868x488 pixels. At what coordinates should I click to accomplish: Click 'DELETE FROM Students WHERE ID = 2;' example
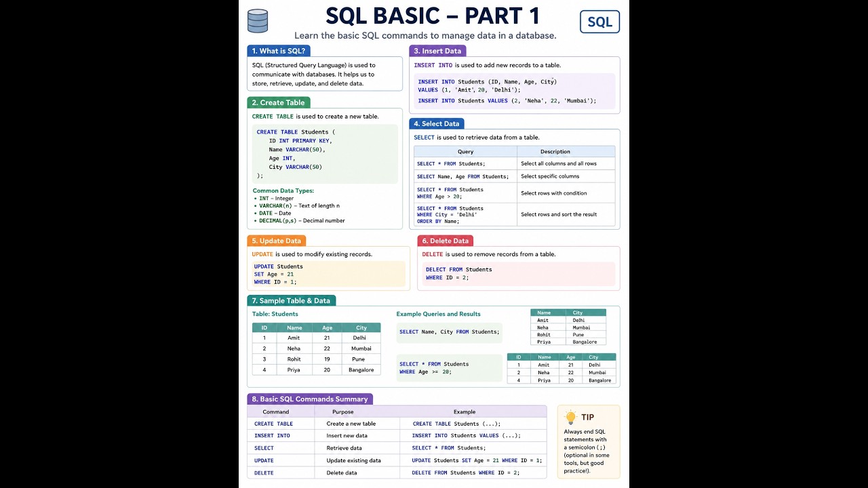coord(465,472)
